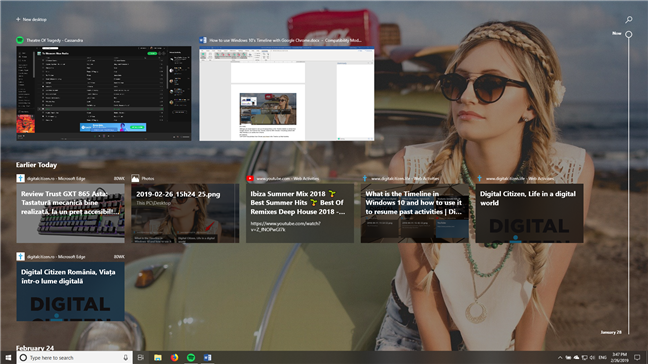Click the Spotify icon beside Theatre Of Tragedy title

[20, 40]
